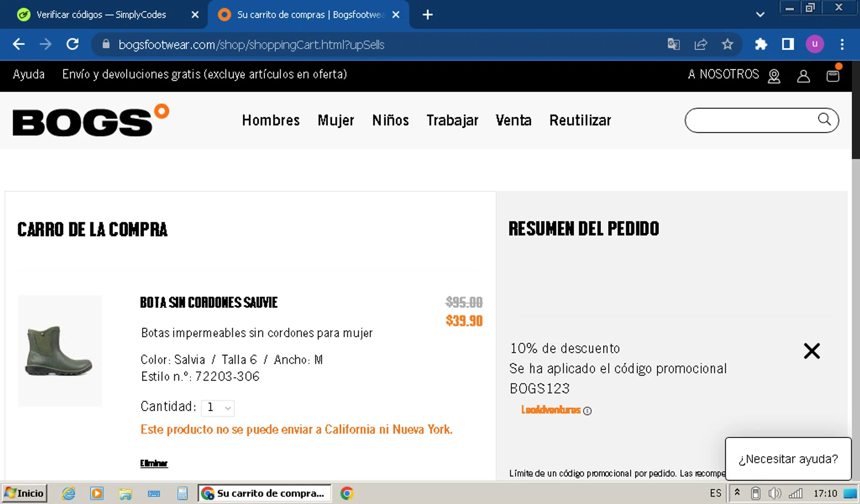860x504 pixels.
Task: Show hidden tray icons arrow
Action: click(737, 493)
